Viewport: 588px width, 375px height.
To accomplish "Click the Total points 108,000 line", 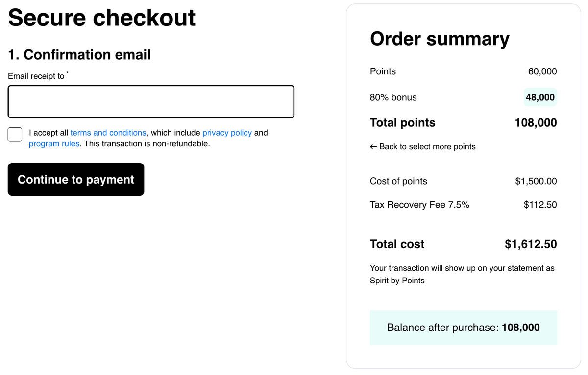I will point(463,122).
